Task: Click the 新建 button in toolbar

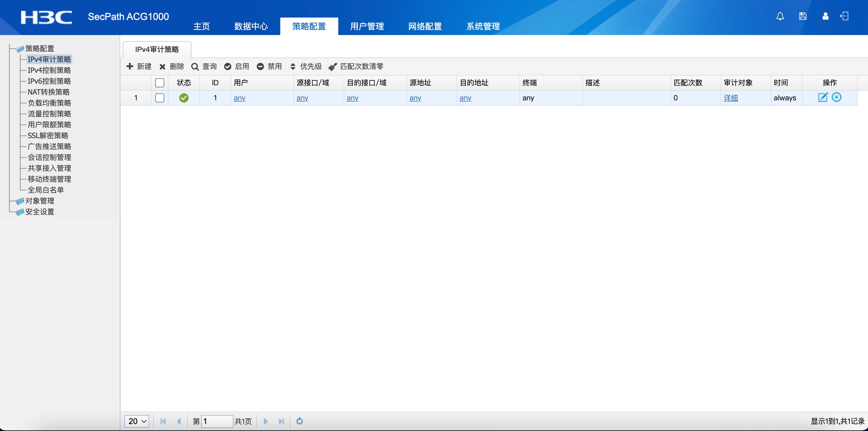Action: pos(139,66)
